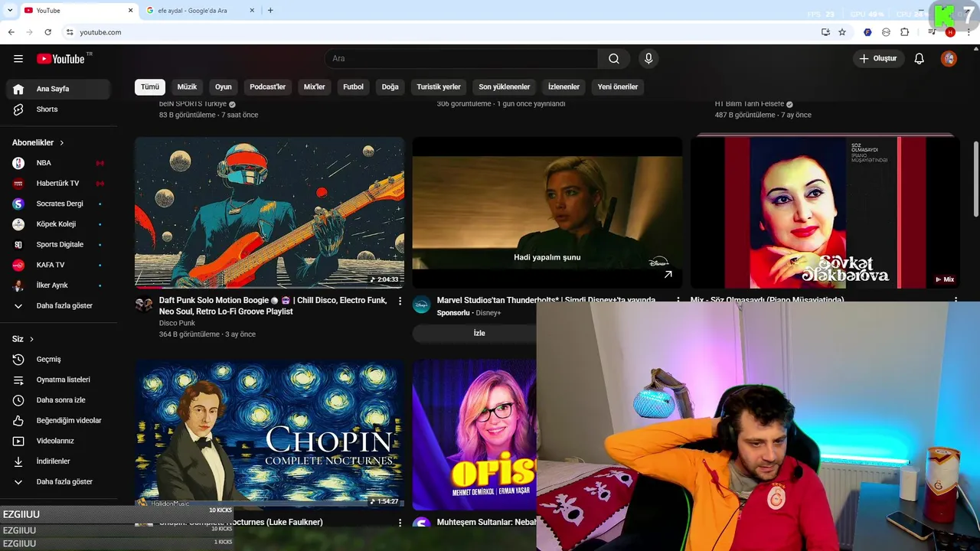980x551 pixels.
Task: Open the tab search dropdown arrow
Action: (x=9, y=11)
